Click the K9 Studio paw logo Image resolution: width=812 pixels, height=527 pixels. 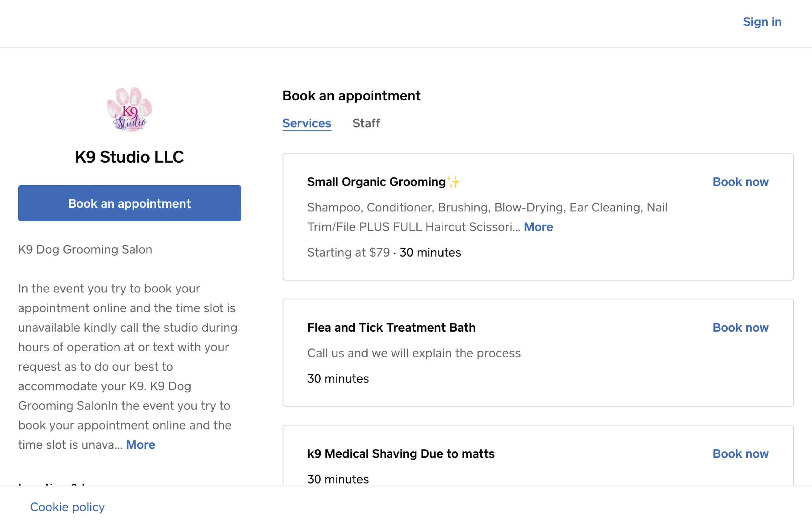(x=130, y=109)
